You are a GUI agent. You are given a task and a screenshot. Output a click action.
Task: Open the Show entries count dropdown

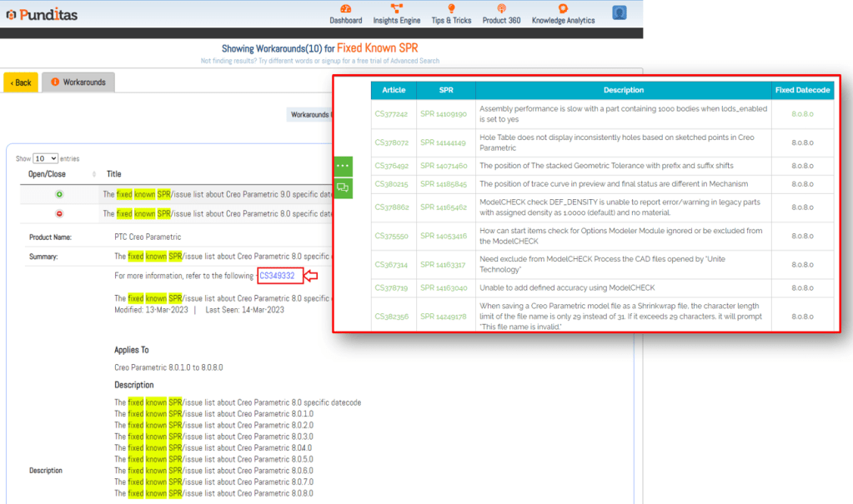pos(45,158)
